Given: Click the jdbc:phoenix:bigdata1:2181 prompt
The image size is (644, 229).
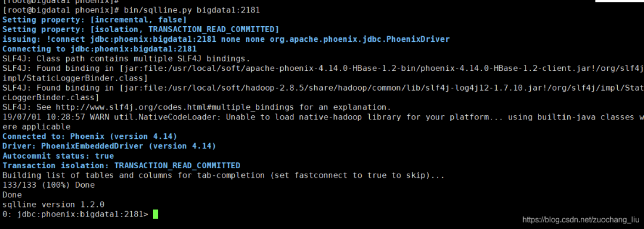Looking at the screenshot, I should (x=75, y=214).
